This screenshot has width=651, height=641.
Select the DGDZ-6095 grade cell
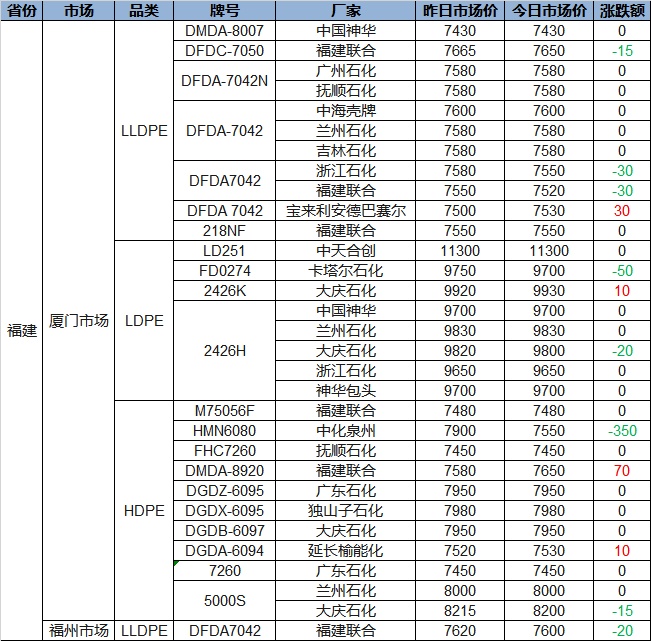point(225,491)
